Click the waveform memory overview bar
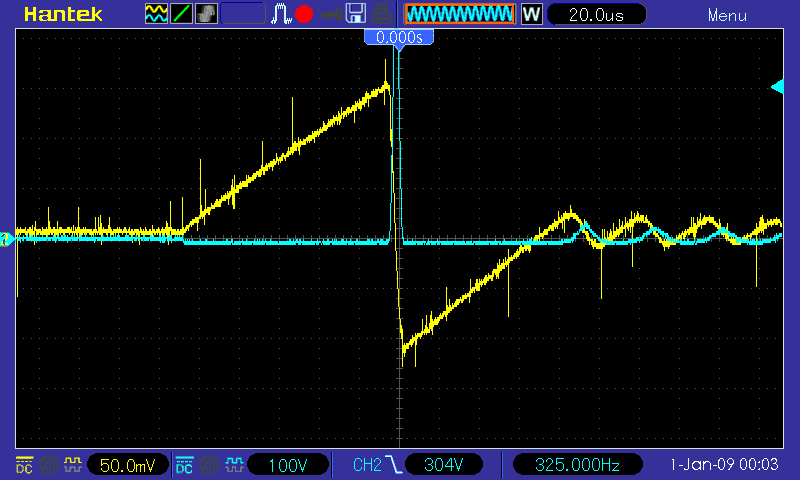Image resolution: width=800 pixels, height=480 pixels. pos(460,14)
